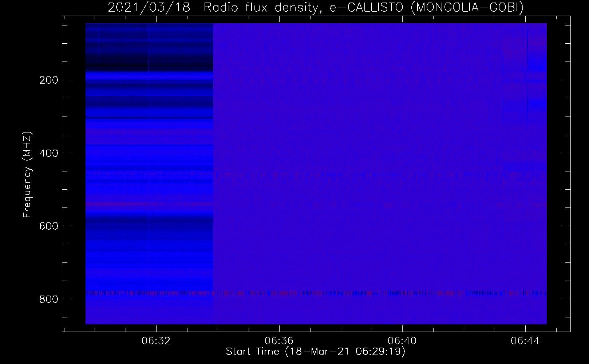Viewport: 589px width, 364px height.
Task: Click the '06:36' time tick label
Action: [x=279, y=341]
